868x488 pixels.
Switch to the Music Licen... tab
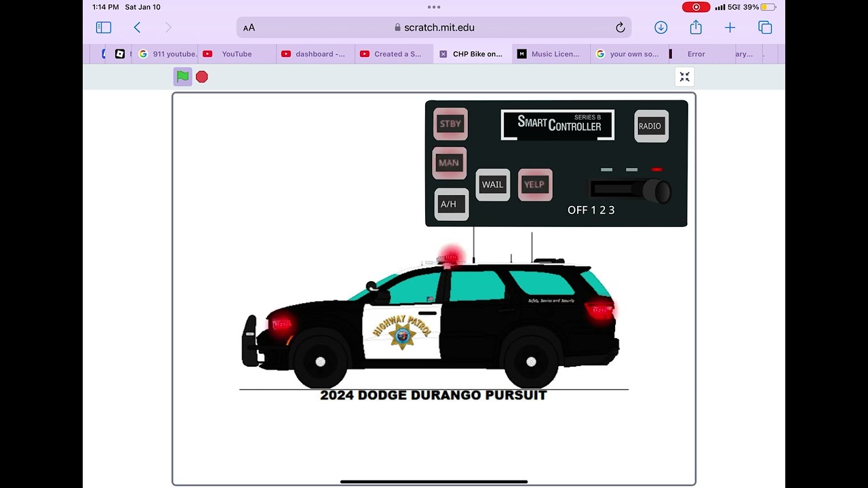click(x=551, y=54)
